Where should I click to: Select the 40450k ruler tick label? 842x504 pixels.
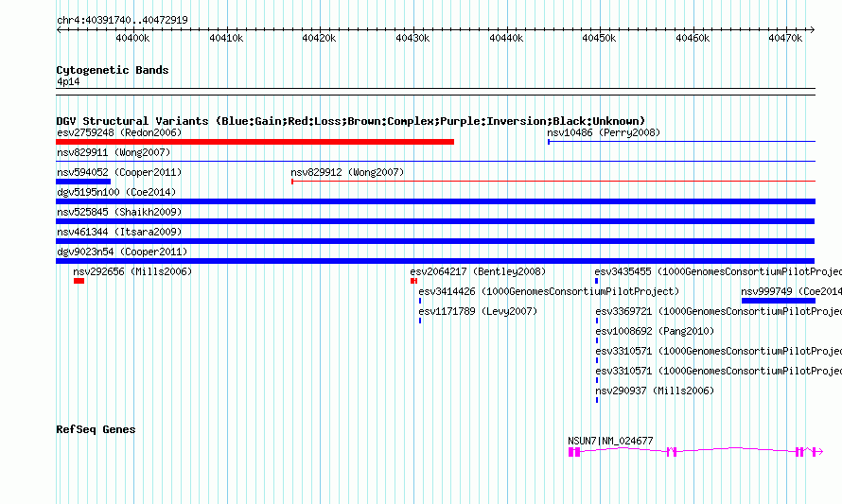tap(599, 38)
